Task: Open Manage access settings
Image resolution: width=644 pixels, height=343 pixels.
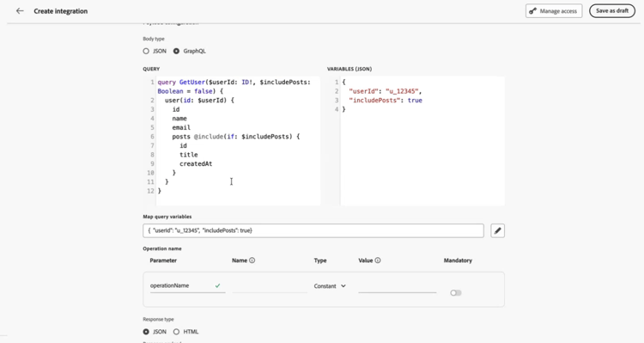Action: (554, 11)
